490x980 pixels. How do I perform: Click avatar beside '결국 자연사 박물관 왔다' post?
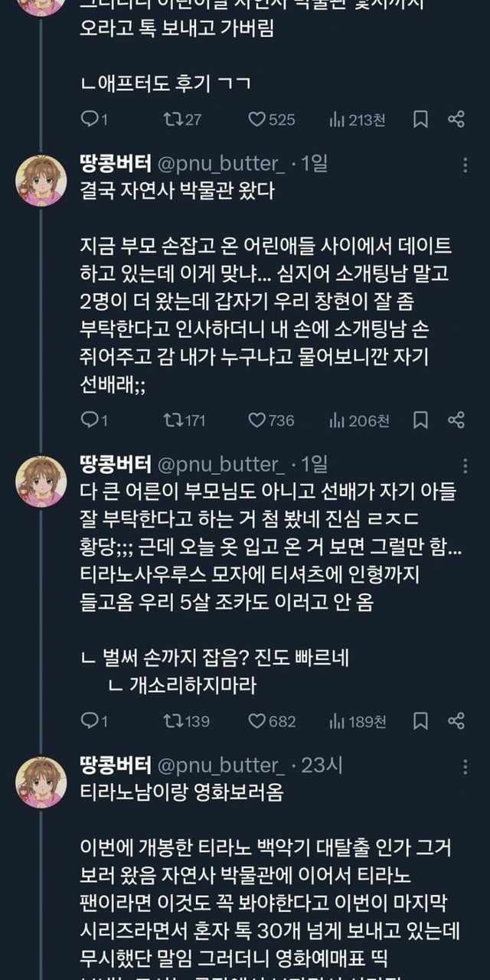[41, 180]
